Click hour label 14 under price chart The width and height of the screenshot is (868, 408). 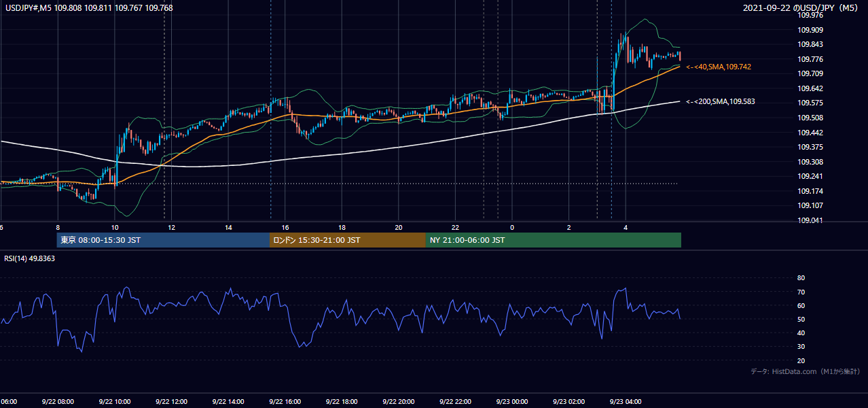point(229,227)
